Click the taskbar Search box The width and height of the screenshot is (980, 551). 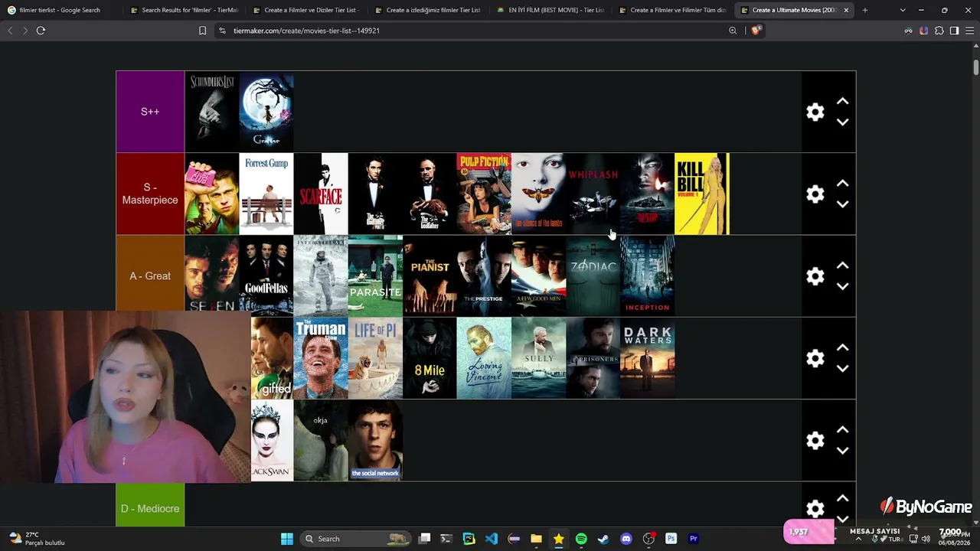[355, 539]
